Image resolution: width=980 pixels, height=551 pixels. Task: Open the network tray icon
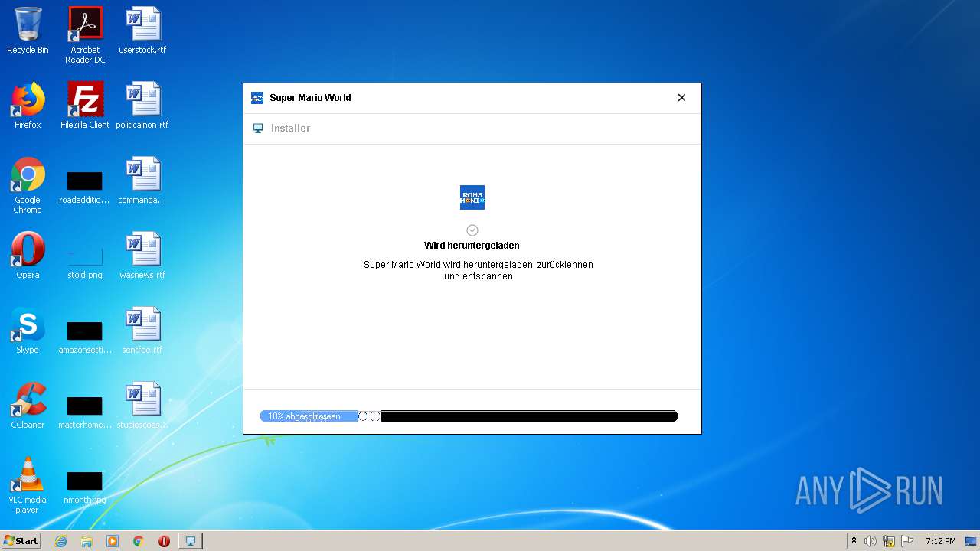click(x=889, y=541)
